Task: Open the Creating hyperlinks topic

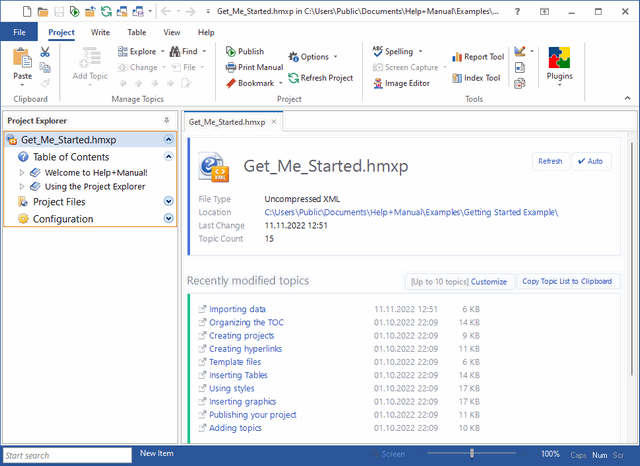Action: tap(245, 349)
